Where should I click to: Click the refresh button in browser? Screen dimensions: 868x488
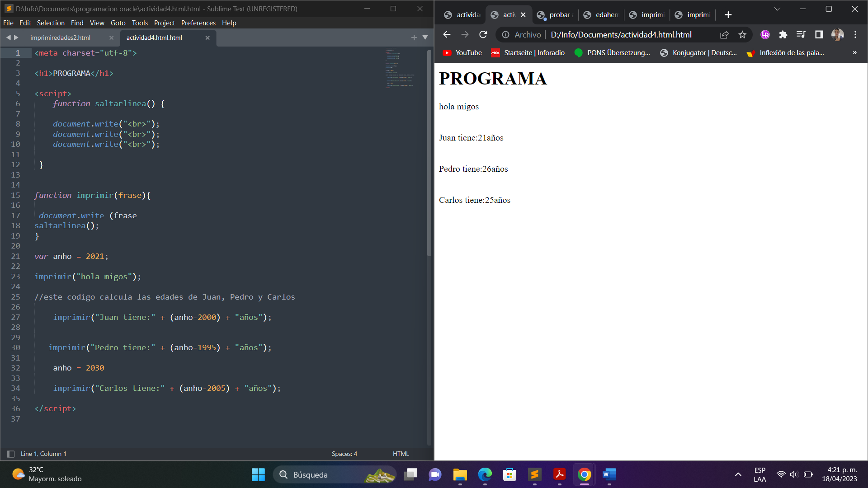tap(485, 34)
